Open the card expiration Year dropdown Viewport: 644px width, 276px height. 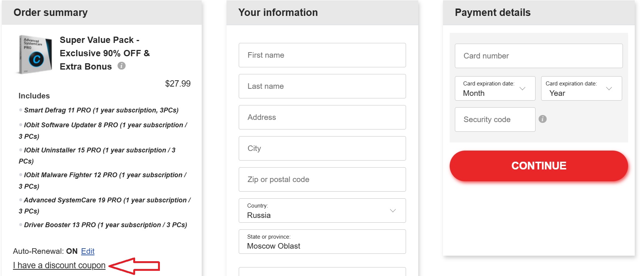pyautogui.click(x=581, y=88)
